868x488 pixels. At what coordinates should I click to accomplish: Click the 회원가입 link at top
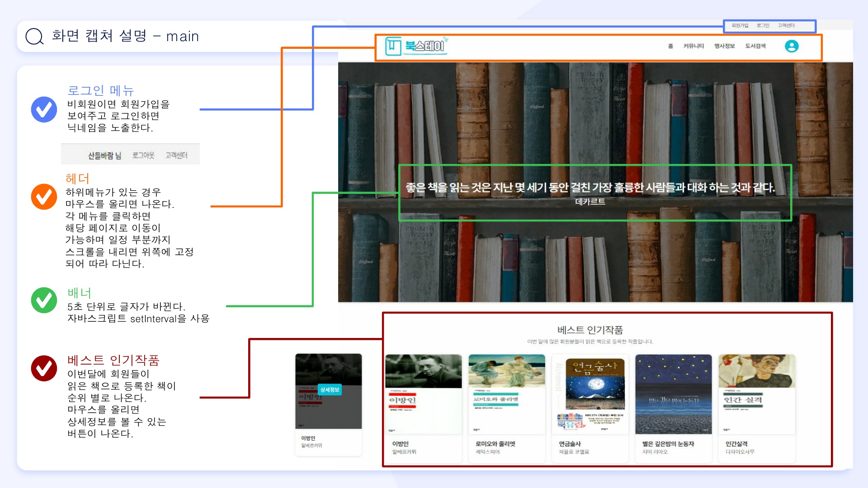point(740,26)
